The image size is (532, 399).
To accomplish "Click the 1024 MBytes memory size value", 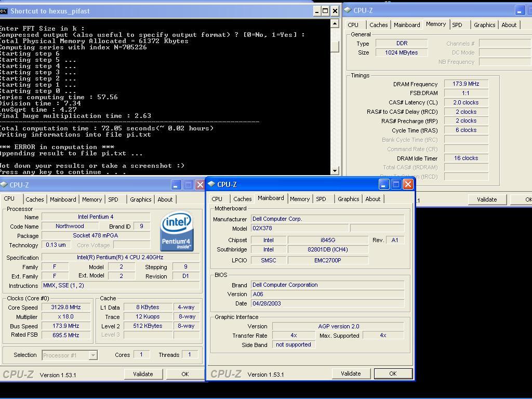I will pos(402,52).
